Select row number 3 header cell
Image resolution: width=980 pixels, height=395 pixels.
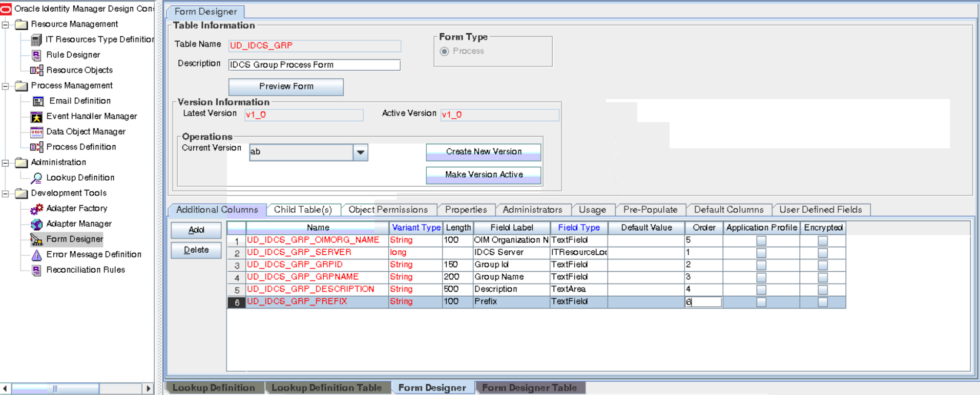pyautogui.click(x=237, y=265)
